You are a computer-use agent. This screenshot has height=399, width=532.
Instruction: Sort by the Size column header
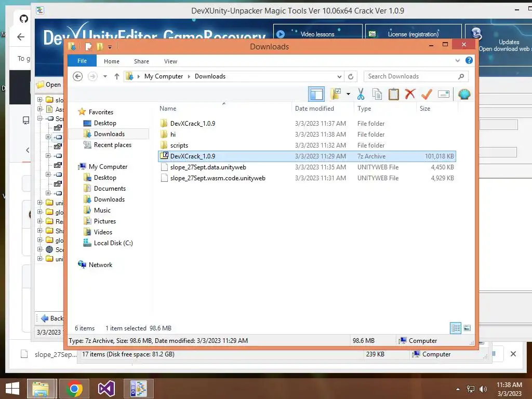(425, 108)
